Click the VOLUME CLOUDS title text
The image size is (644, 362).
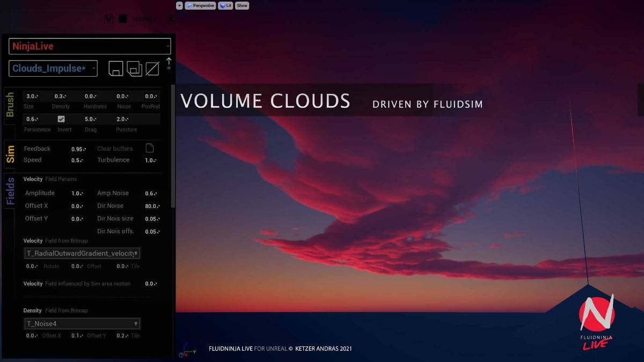pyautogui.click(x=266, y=101)
